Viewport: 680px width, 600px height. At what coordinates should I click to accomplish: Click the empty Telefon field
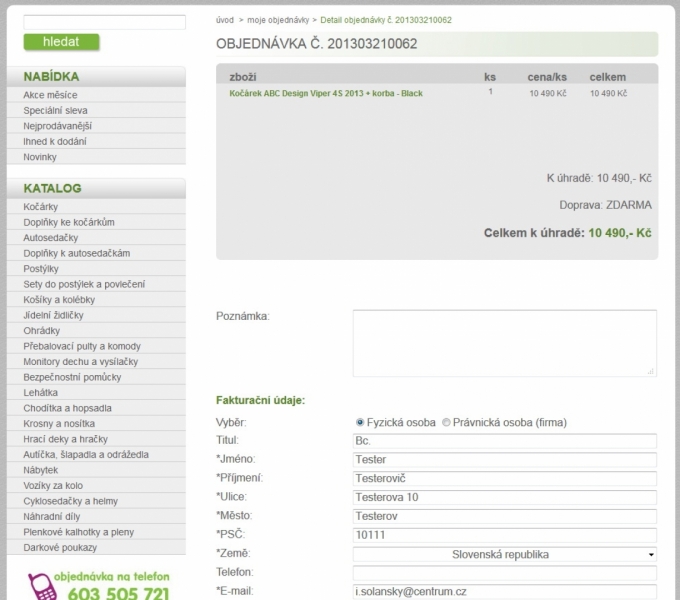[505, 573]
